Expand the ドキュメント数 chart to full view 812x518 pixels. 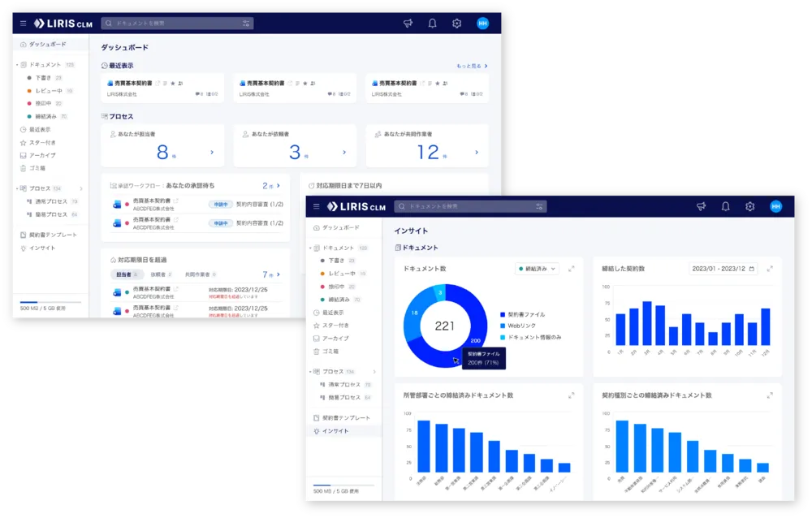click(571, 269)
